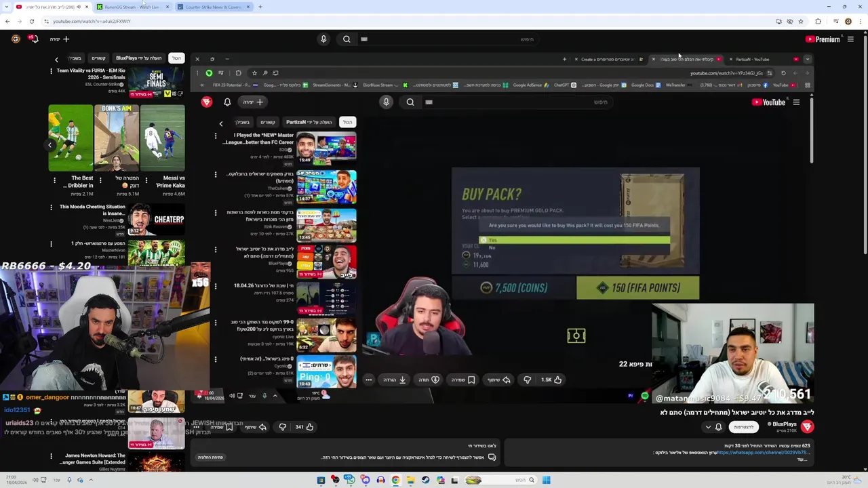Image resolution: width=868 pixels, height=488 pixels.
Task: Like the main video with 341 likes
Action: [304, 427]
